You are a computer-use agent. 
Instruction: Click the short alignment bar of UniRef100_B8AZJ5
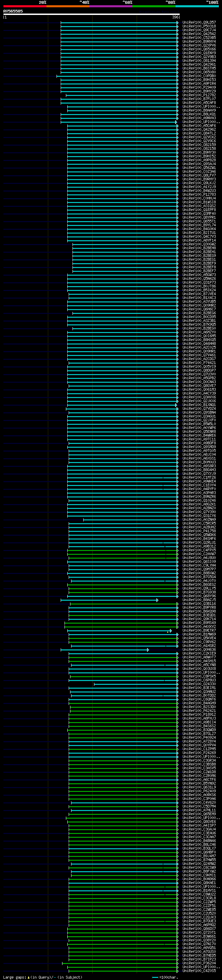pyautogui.click(x=109, y=600)
